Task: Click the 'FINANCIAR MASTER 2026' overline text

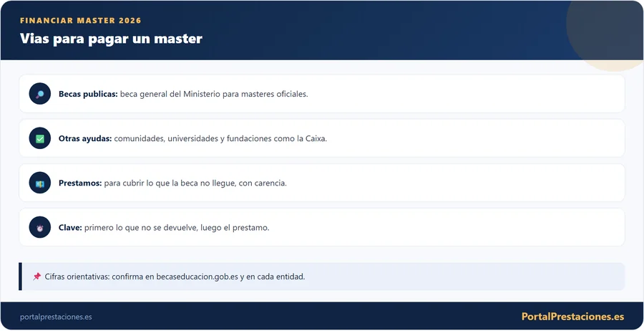Action: [80, 21]
